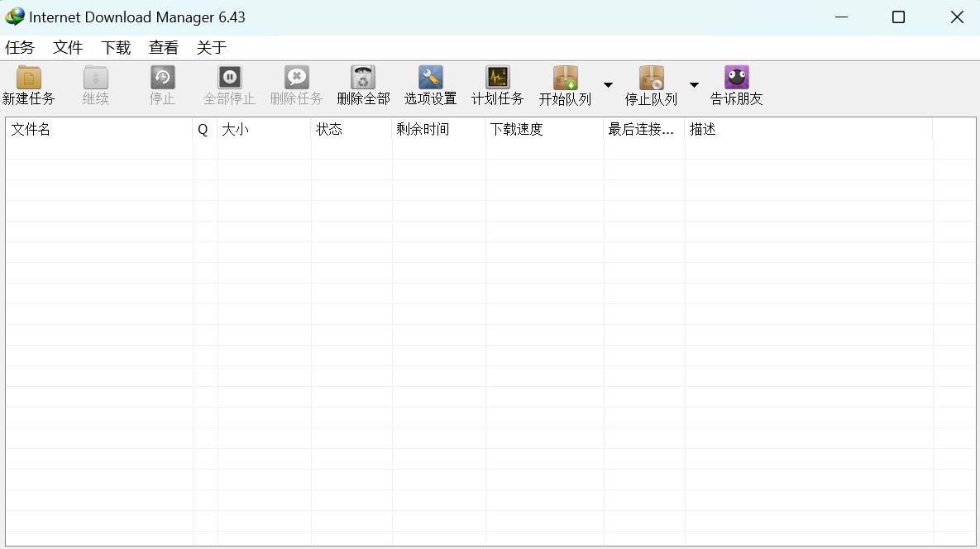Open the 文件 menu
Viewport: 980px width, 549px height.
coord(68,47)
